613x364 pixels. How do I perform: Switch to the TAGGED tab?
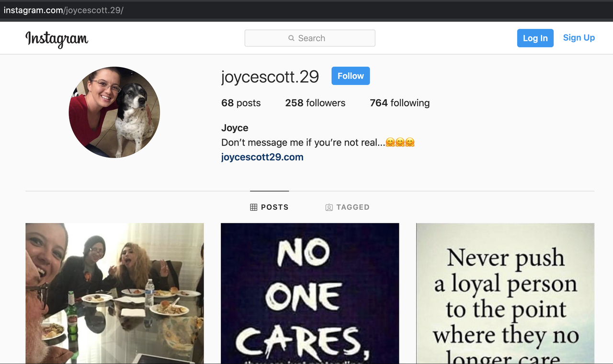click(x=347, y=207)
